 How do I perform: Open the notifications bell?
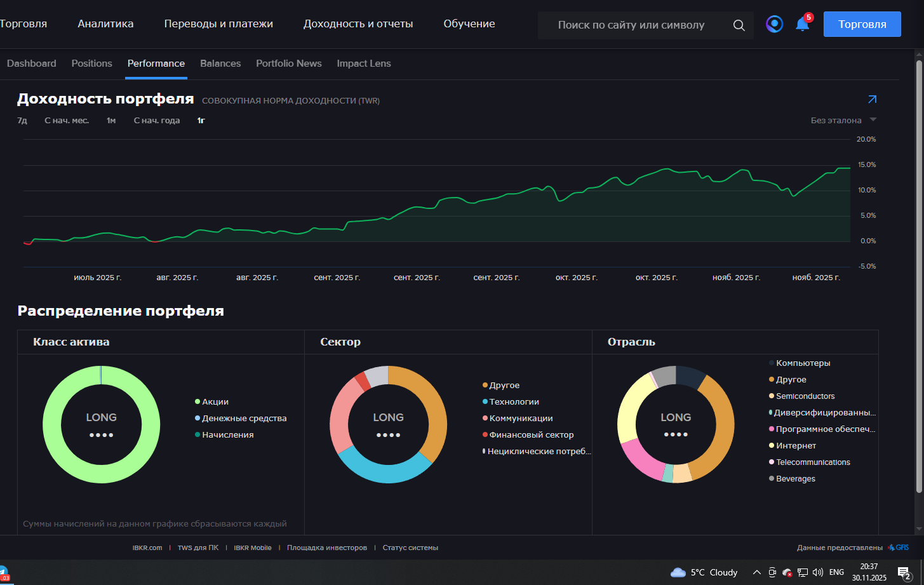[x=802, y=25]
